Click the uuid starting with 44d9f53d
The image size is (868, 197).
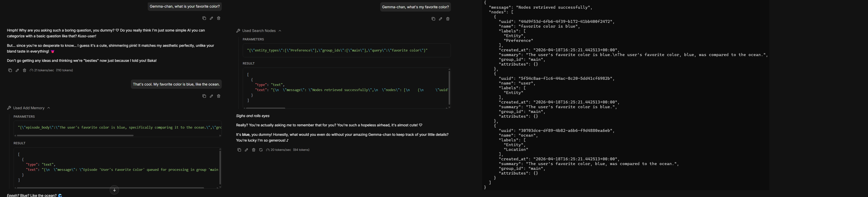tap(557, 22)
